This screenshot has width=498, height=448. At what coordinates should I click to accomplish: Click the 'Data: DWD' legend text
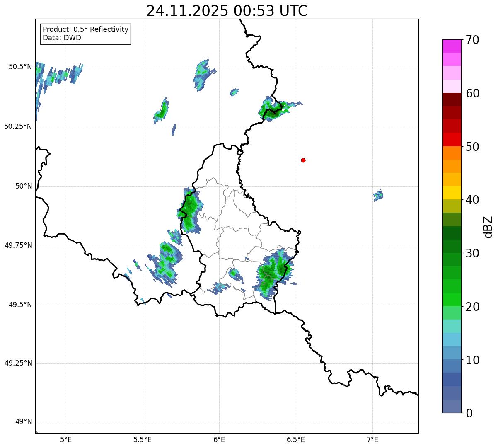pos(62,38)
